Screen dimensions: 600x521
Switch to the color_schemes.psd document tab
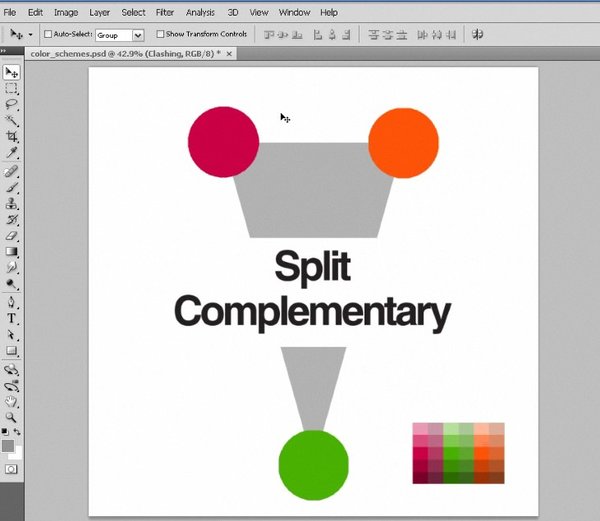[126, 54]
